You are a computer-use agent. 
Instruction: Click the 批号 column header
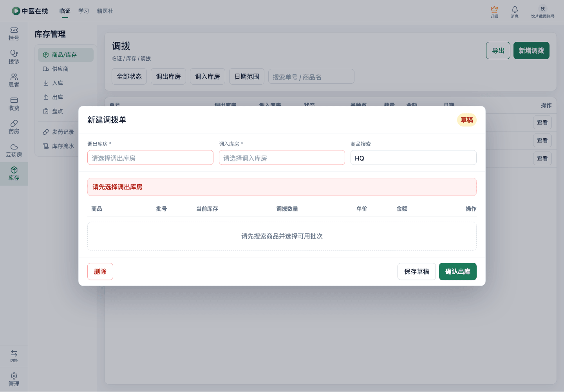click(161, 209)
